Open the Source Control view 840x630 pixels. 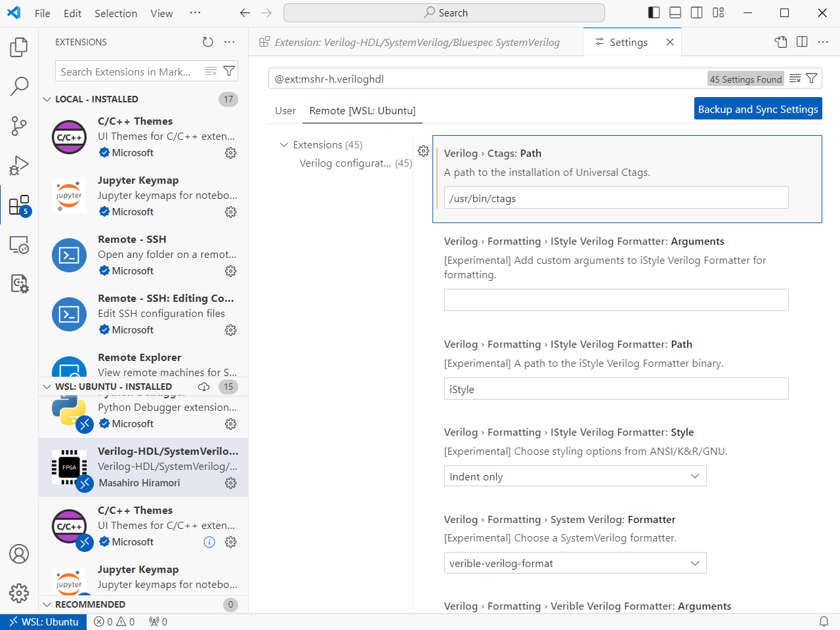(19, 125)
